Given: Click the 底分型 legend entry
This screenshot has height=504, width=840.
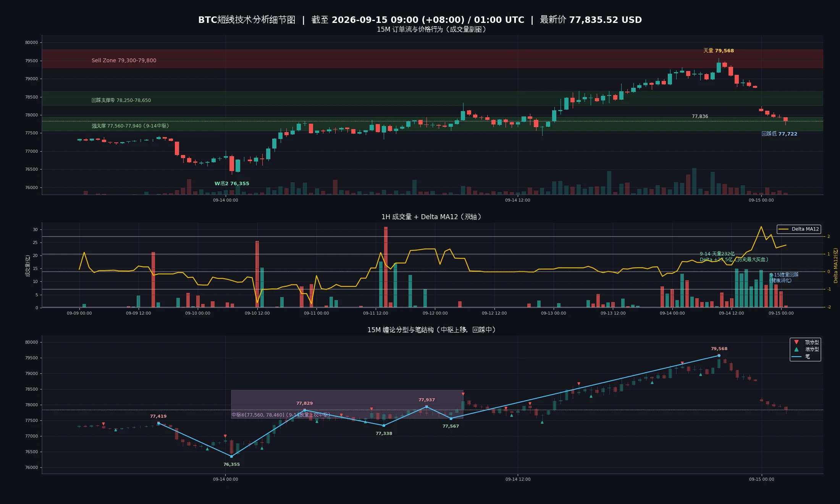Looking at the screenshot, I should 806,349.
